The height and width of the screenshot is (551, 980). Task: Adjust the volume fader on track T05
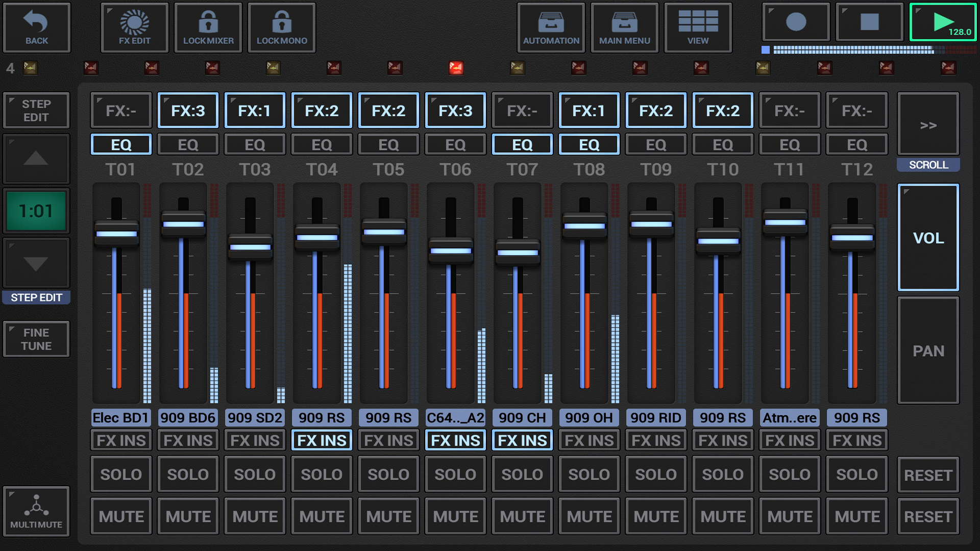[384, 233]
